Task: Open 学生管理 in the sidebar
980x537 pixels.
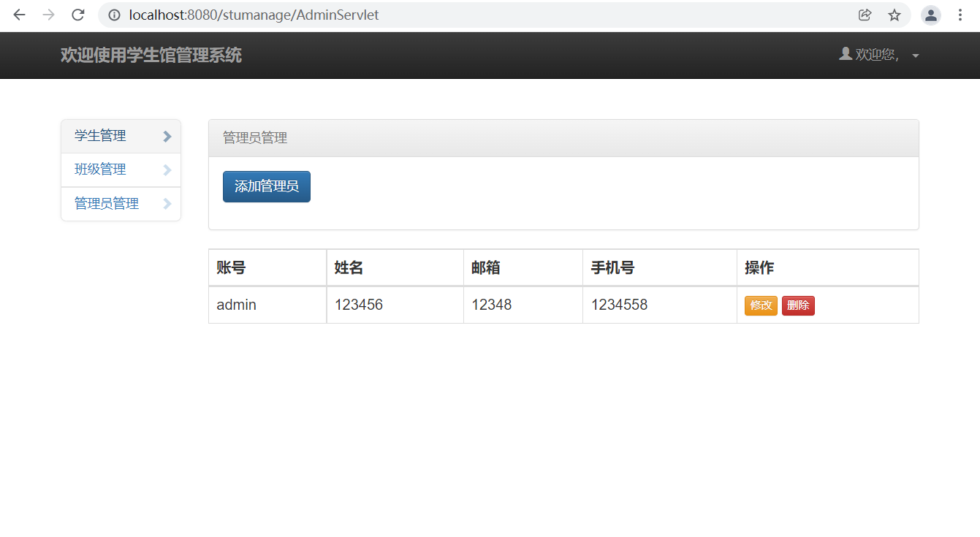Action: pos(100,136)
